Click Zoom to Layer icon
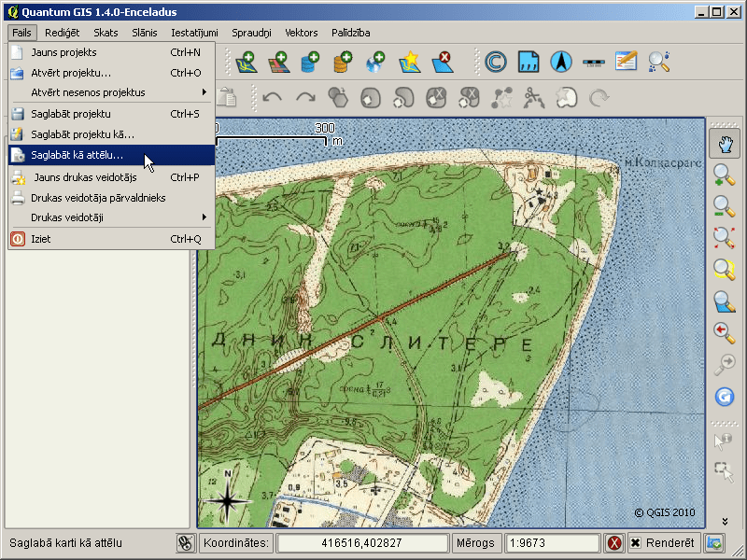The height and width of the screenshot is (560, 747). 725,301
